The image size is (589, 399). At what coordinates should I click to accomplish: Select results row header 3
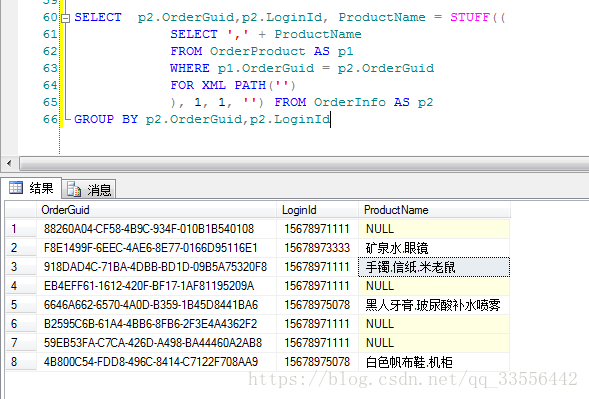pyautogui.click(x=21, y=267)
